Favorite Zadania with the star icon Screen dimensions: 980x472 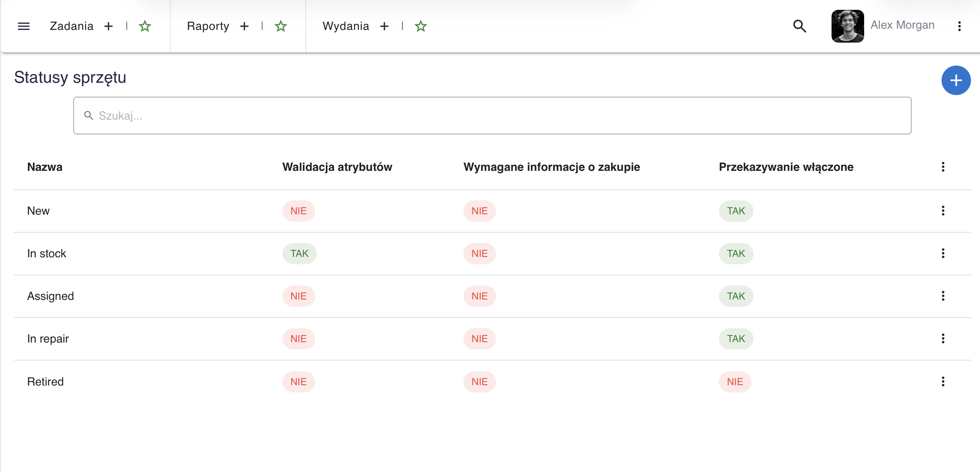(x=145, y=26)
